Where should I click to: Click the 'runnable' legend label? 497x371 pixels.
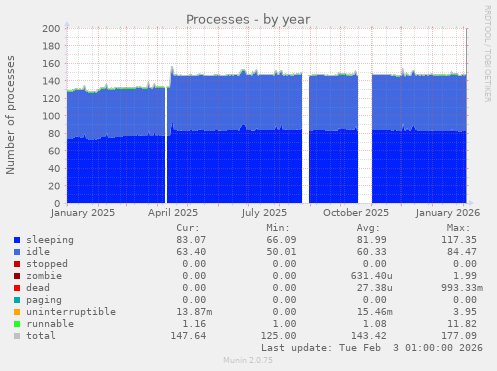click(x=50, y=324)
